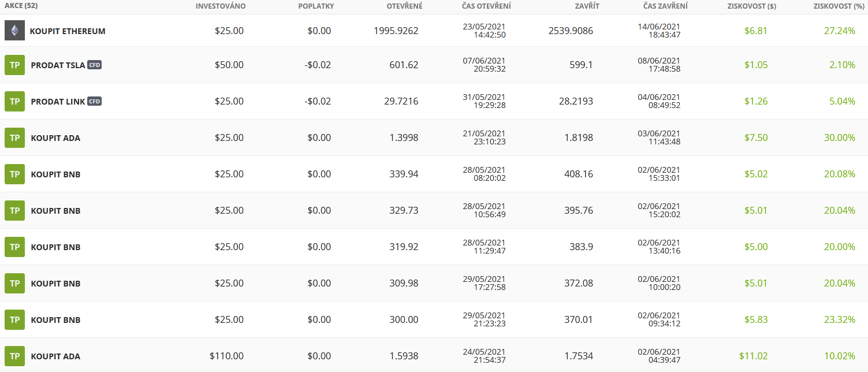868x372 pixels.
Task: Click the AKCE (52) header label
Action: tap(21, 6)
